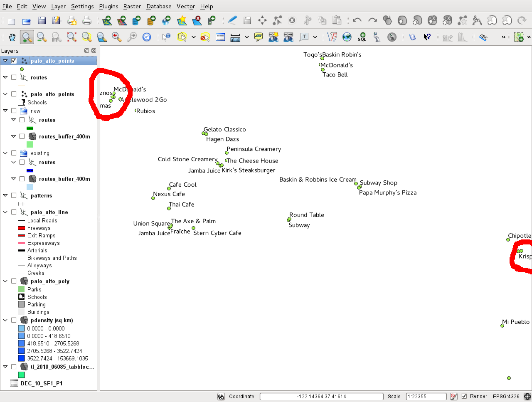The height and width of the screenshot is (402, 532).
Task: Collapse the palo_alto_line layer legend
Action: coord(5,212)
